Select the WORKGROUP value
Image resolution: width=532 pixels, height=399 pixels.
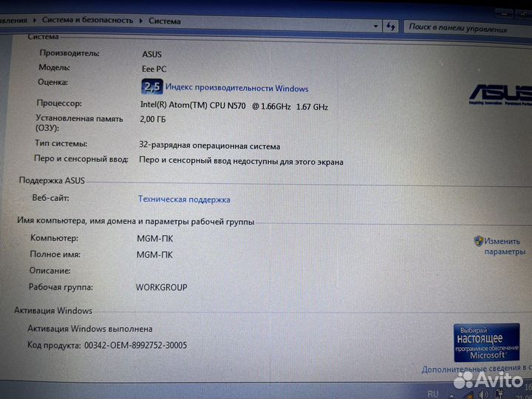point(162,287)
